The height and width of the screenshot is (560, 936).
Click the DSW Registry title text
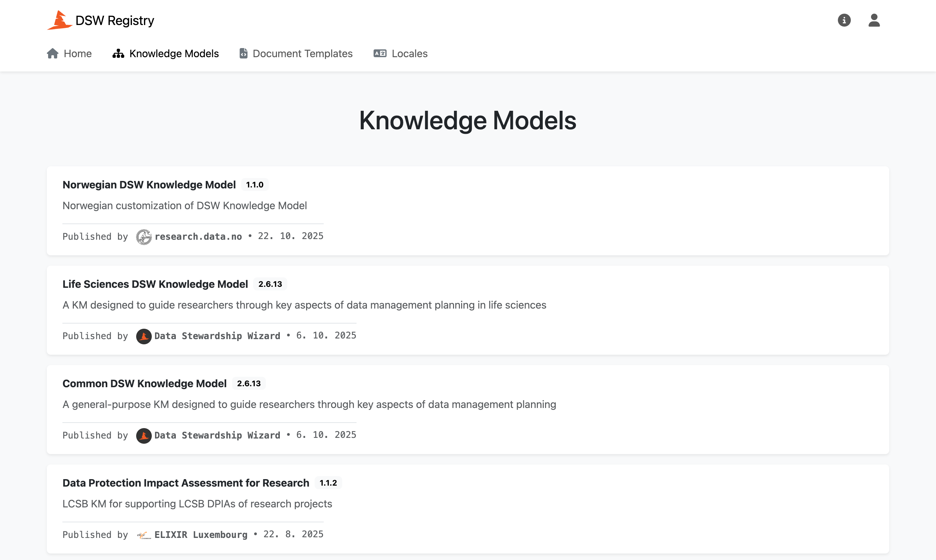click(x=115, y=20)
